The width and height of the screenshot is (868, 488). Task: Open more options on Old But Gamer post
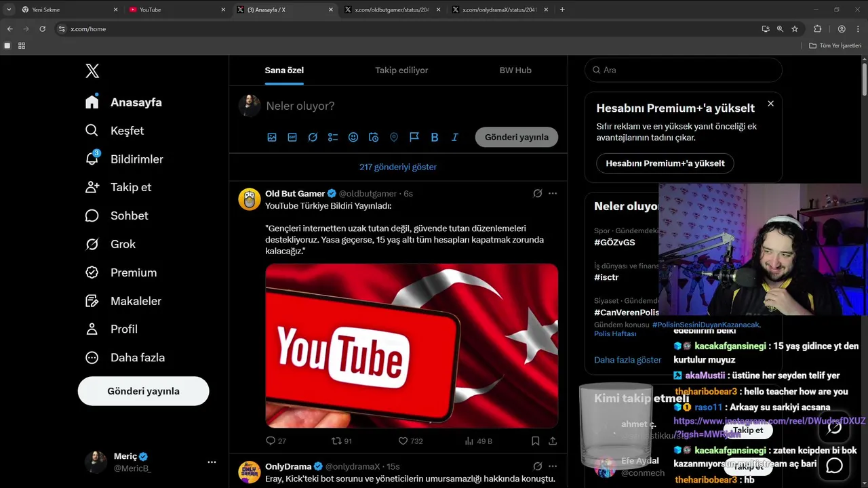click(553, 193)
